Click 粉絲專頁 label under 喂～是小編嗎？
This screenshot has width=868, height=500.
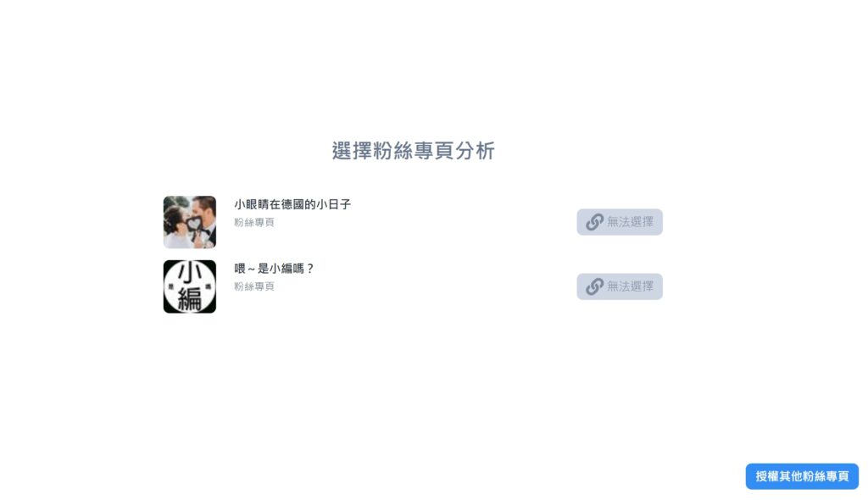254,286
